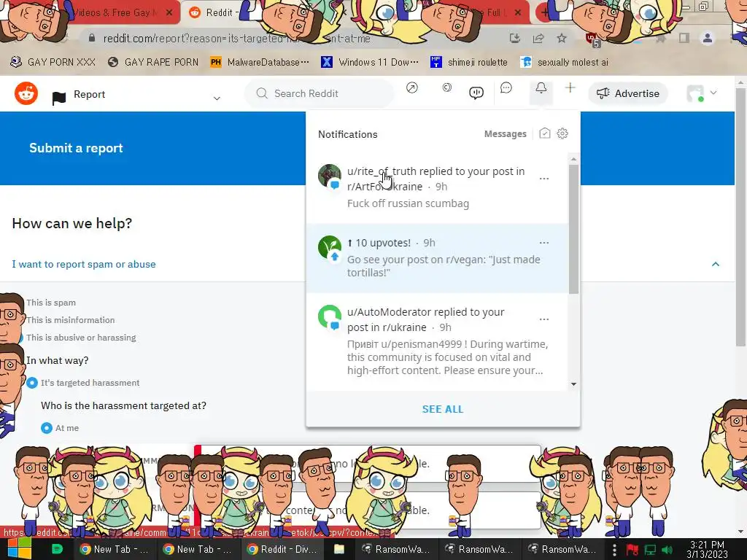Select the 'It's targeted harassment' radio button

tap(32, 383)
